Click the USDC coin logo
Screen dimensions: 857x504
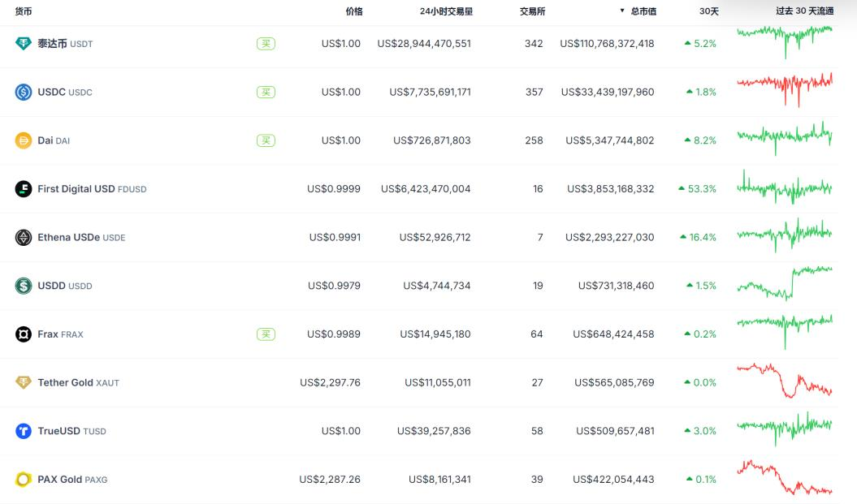(24, 92)
